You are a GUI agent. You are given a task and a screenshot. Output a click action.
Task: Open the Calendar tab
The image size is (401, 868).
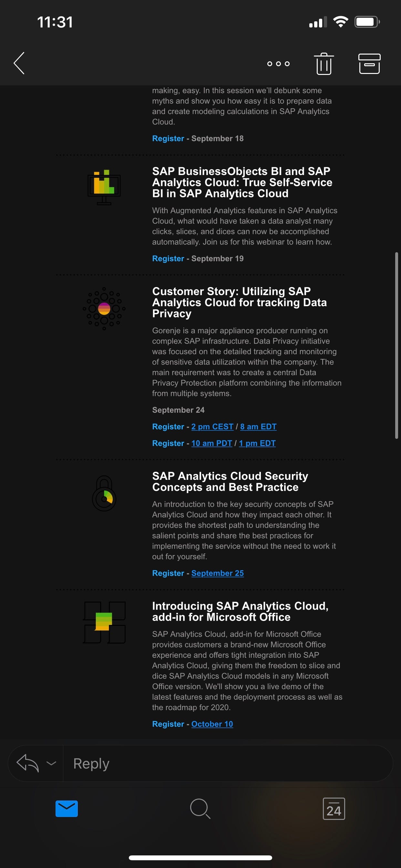pyautogui.click(x=334, y=809)
